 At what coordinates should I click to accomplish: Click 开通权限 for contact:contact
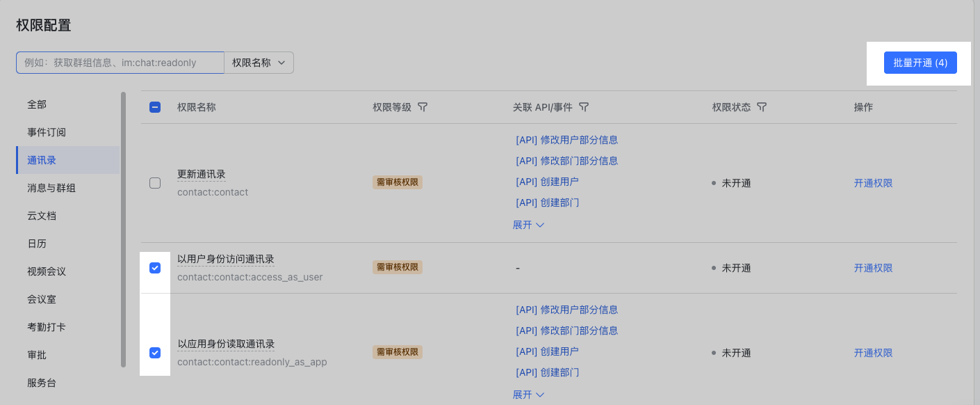coord(873,183)
